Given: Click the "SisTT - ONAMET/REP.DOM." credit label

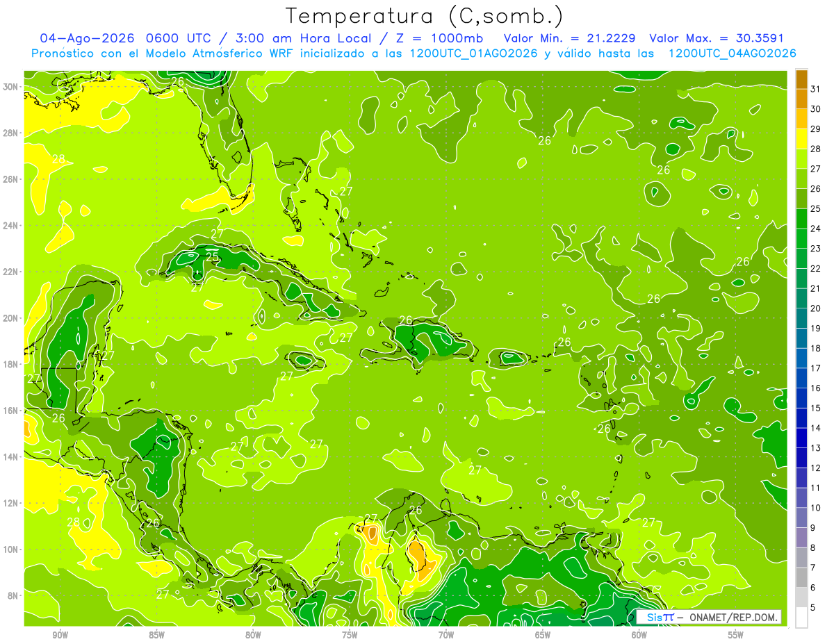Looking at the screenshot, I should tap(709, 617).
